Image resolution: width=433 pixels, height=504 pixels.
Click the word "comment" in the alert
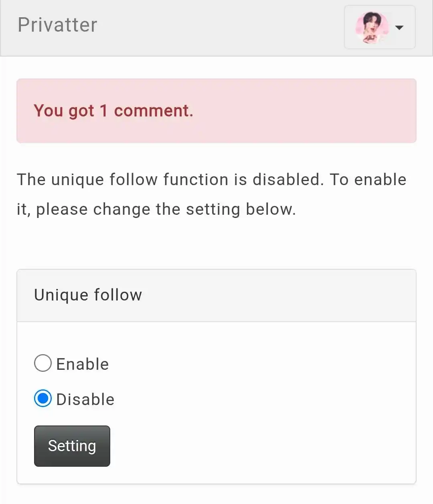coord(153,111)
